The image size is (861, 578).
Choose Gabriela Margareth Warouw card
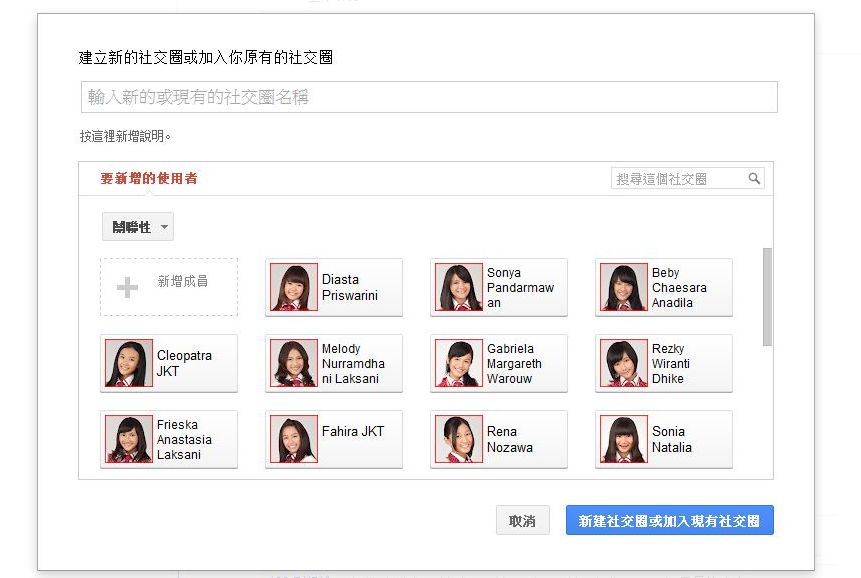click(499, 364)
